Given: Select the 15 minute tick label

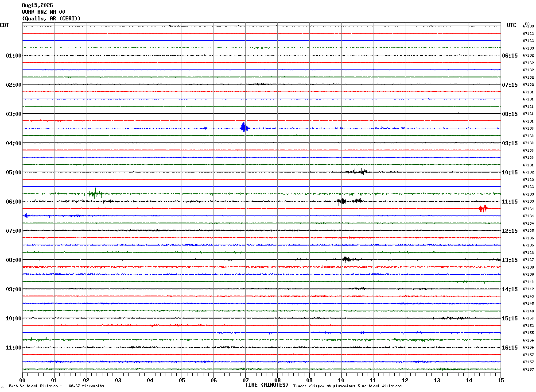Looking at the screenshot, I should pos(501,380).
